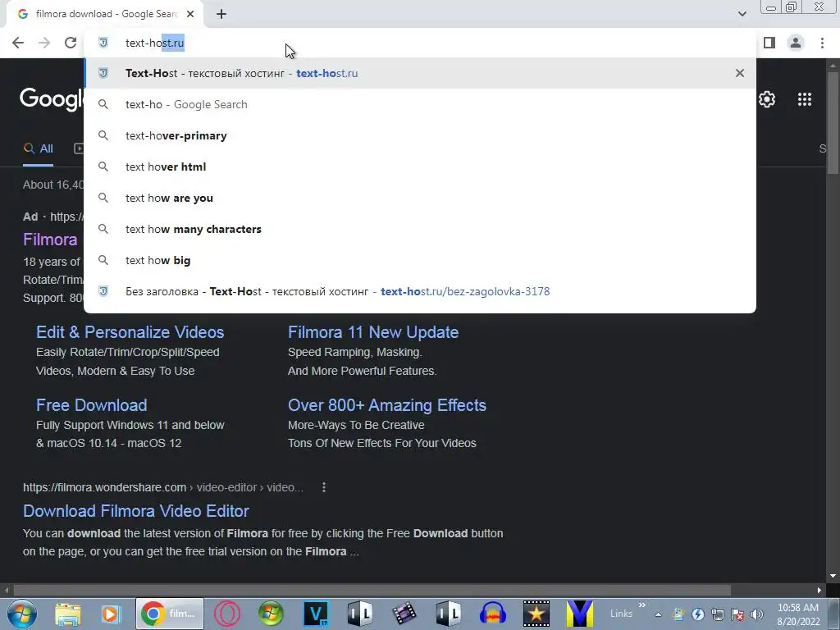Launch the star film-strip taskbar app
This screenshot has height=630, width=840.
(x=536, y=614)
